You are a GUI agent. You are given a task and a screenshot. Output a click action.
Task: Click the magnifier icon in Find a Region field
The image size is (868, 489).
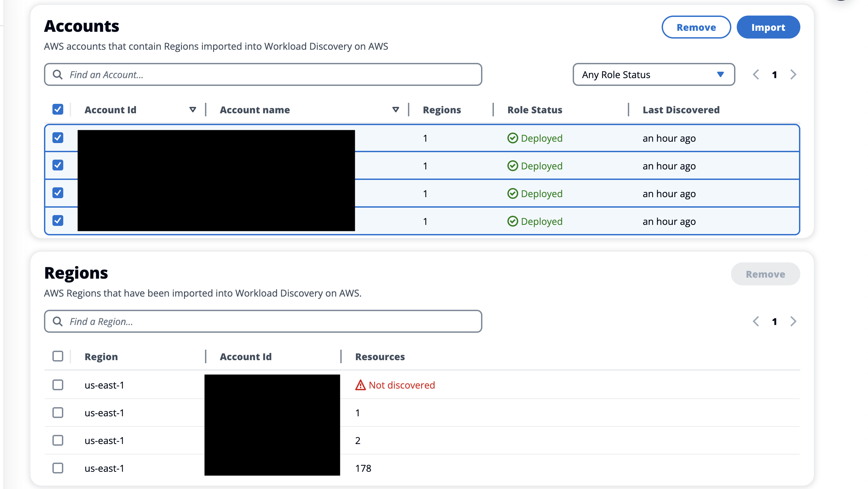point(58,321)
